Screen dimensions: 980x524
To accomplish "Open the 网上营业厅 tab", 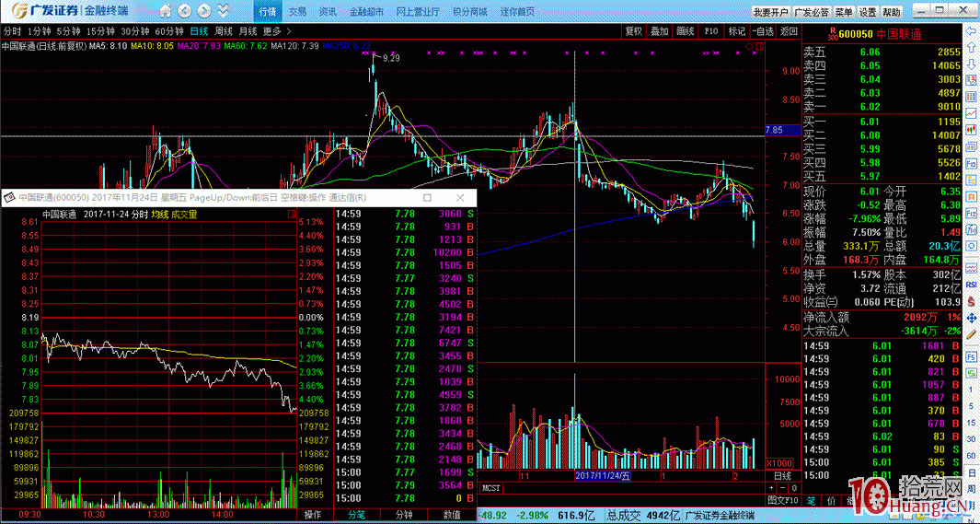I will 418,11.
